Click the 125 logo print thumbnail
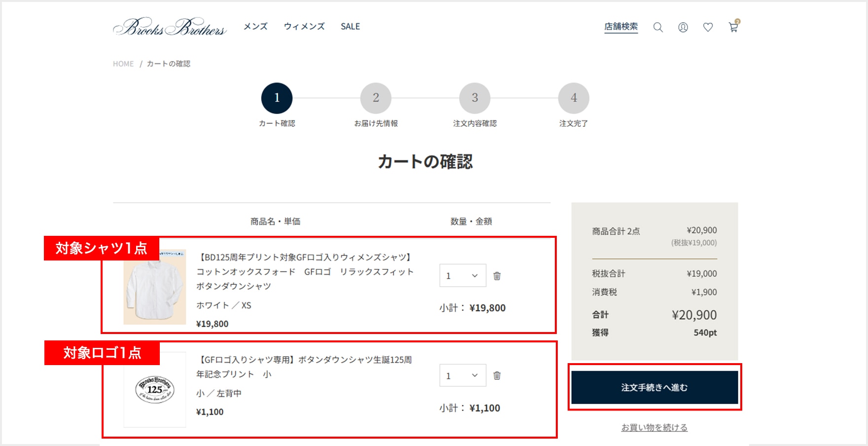868x446 pixels. pyautogui.click(x=155, y=389)
